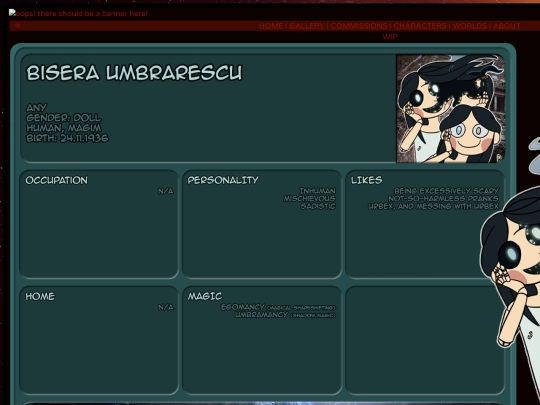Image resolution: width=540 pixels, height=405 pixels.
Task: Click the 'SADISTIC' personality trait
Action: pyautogui.click(x=318, y=206)
